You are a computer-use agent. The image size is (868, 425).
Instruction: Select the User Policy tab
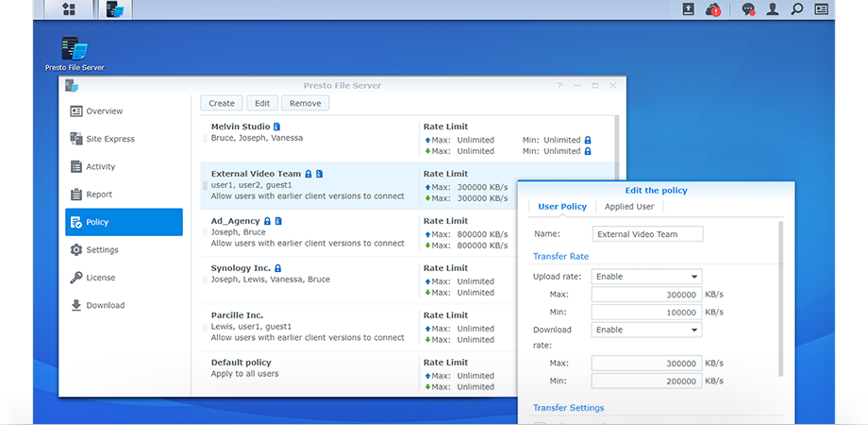click(x=562, y=207)
